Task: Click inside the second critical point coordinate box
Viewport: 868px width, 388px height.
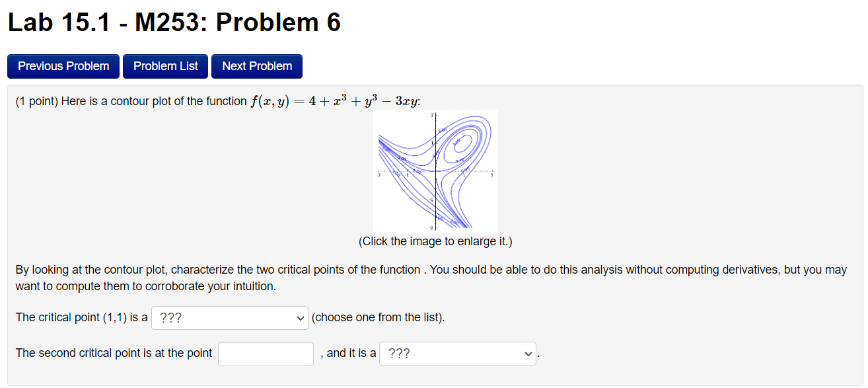Action: click(x=265, y=354)
